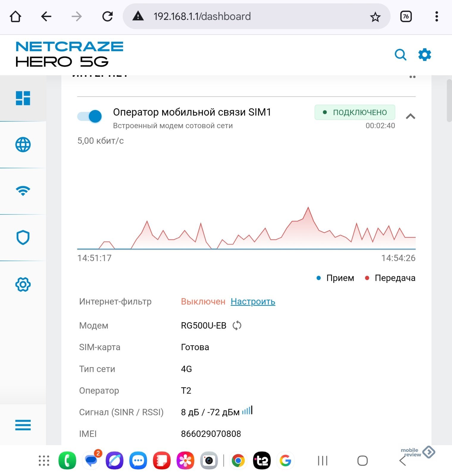Open the settings gear in left sidebar
The width and height of the screenshot is (452, 476).
[x=23, y=284]
